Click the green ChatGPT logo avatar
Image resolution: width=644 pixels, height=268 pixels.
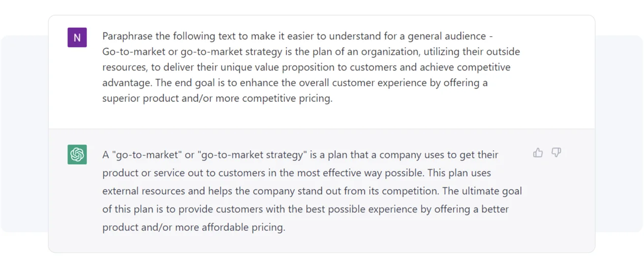(x=77, y=154)
